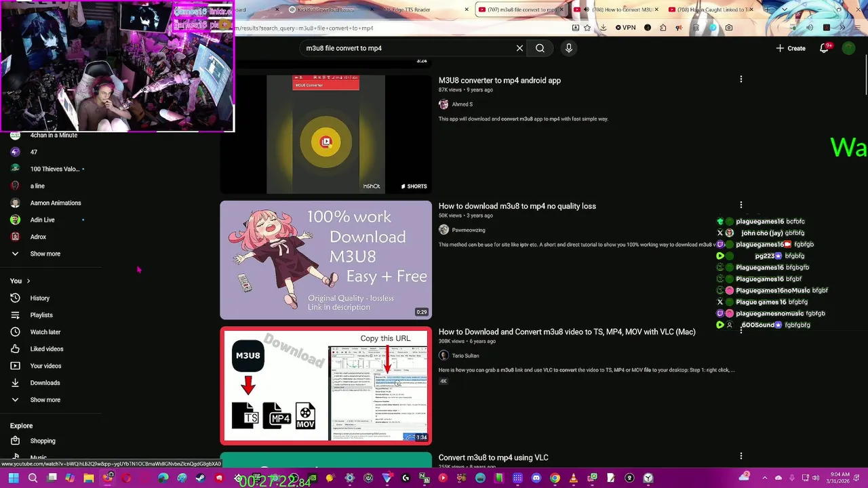Open a line subscription channel

pyautogui.click(x=37, y=186)
